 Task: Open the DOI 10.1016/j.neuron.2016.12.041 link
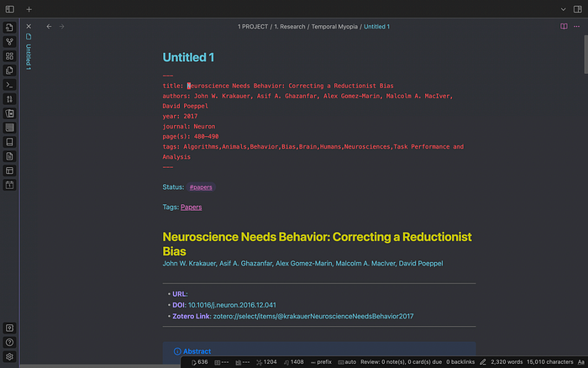click(232, 304)
